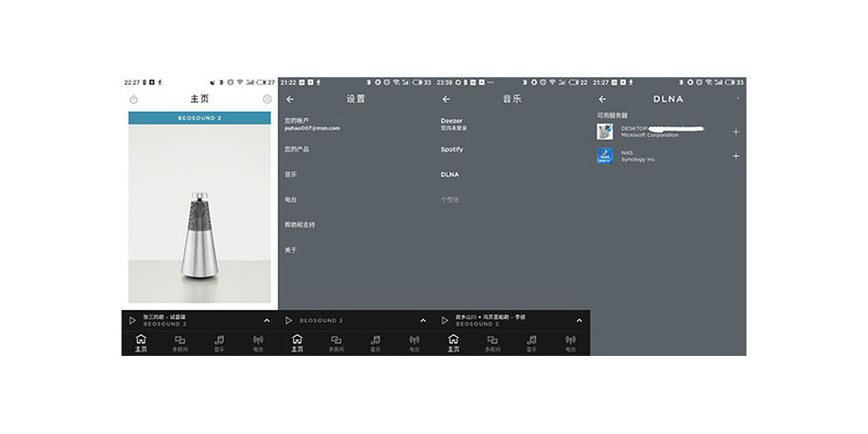This screenshot has width=868, height=434.
Task: Open the 主页 tab on the 主页 screen
Action: [x=141, y=343]
